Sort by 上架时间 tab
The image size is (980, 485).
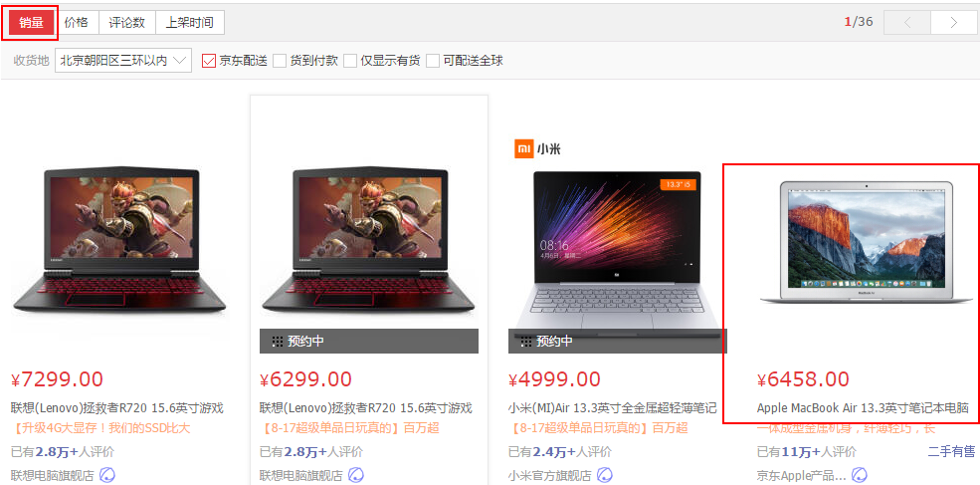[189, 23]
